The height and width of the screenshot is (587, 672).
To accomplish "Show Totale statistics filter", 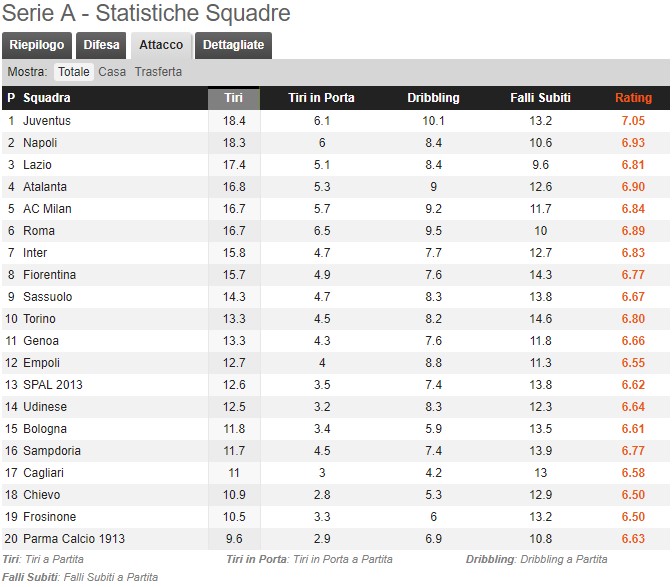I will (x=74, y=72).
